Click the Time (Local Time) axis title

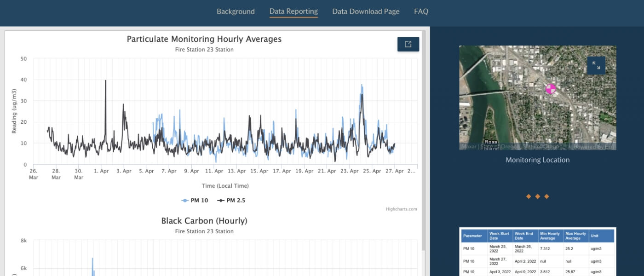(x=225, y=186)
